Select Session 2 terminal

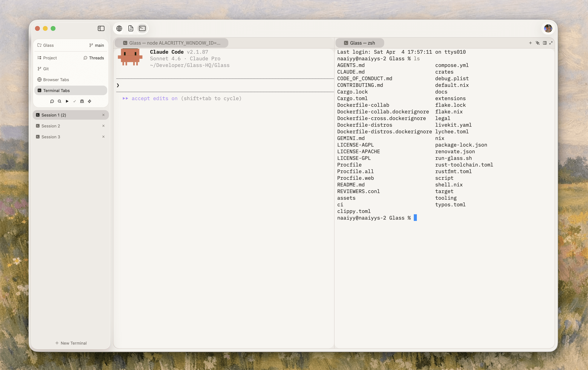71,126
